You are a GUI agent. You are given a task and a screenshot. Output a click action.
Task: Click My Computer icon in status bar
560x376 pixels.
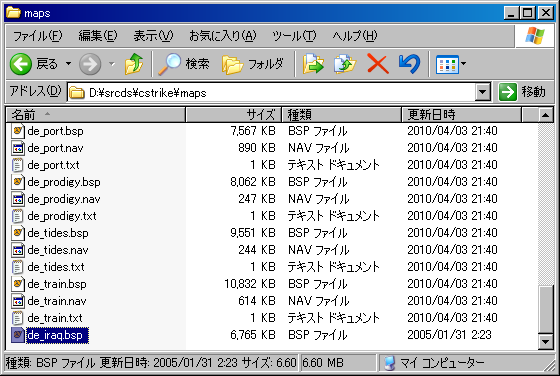coord(390,363)
